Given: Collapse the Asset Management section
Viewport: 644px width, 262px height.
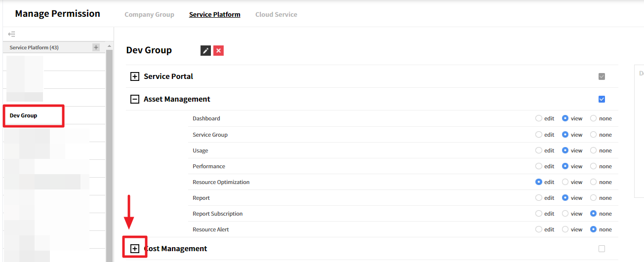Looking at the screenshot, I should (134, 99).
